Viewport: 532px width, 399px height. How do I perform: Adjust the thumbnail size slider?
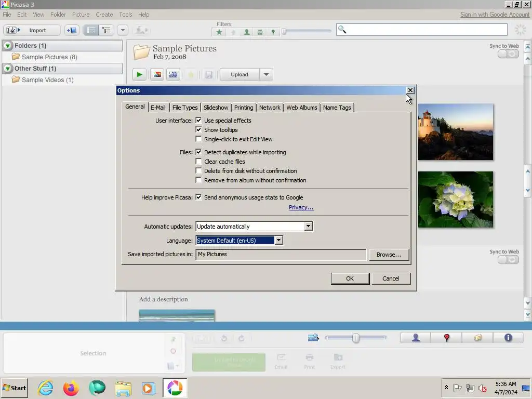[x=355, y=338]
